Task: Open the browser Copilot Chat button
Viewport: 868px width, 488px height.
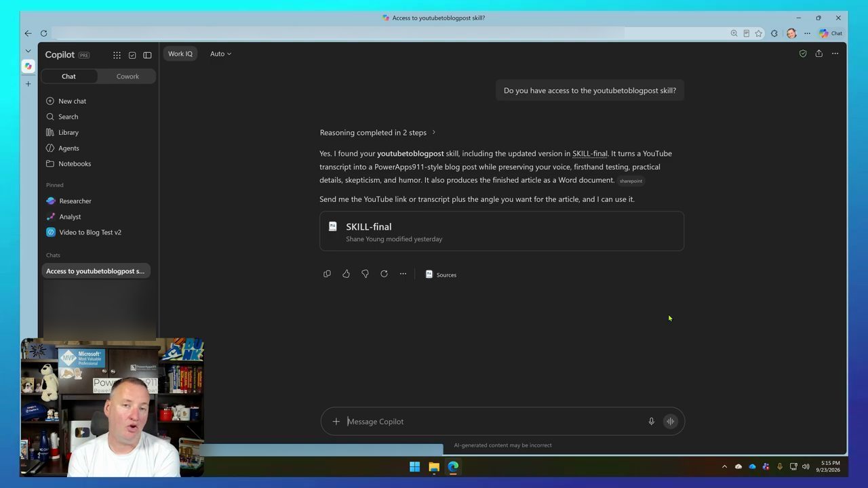Action: 831,33
